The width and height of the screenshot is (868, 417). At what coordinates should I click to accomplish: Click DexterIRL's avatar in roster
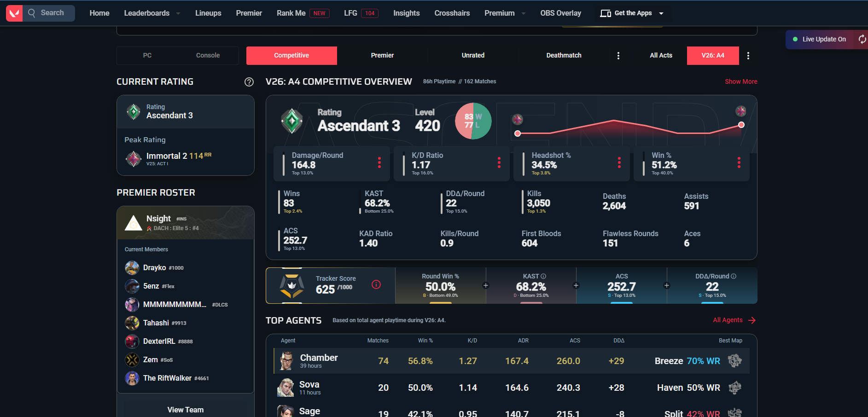click(x=132, y=342)
